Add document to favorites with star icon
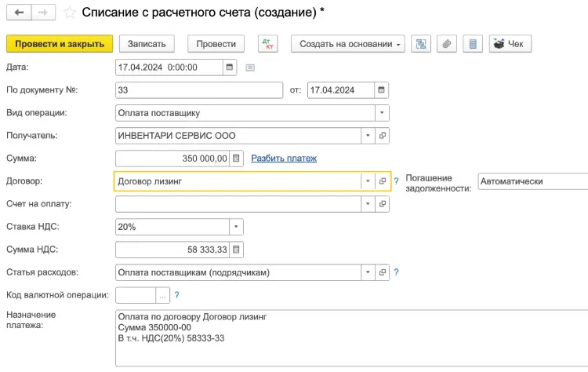This screenshot has width=588, height=372. coord(70,13)
